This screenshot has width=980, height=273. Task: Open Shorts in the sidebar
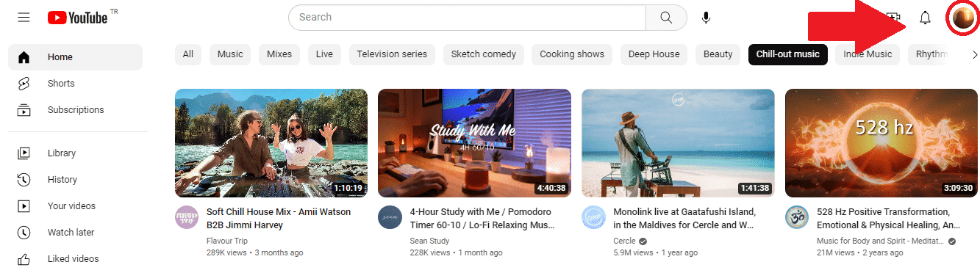76,84
